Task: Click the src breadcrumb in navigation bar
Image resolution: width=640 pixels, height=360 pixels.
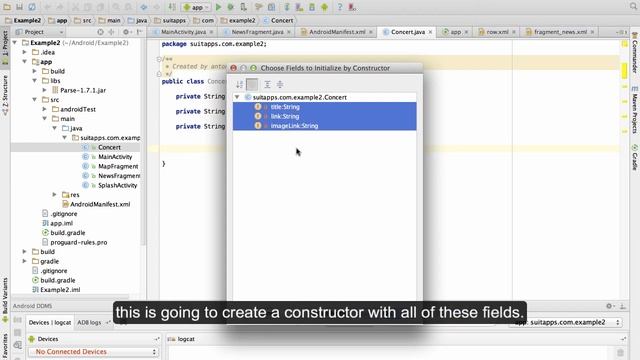Action: 83,20
